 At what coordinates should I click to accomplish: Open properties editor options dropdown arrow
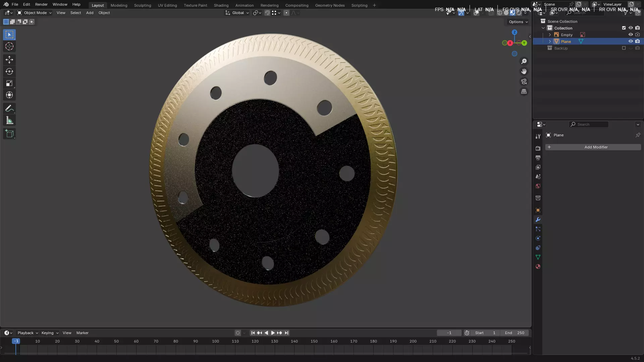click(638, 124)
